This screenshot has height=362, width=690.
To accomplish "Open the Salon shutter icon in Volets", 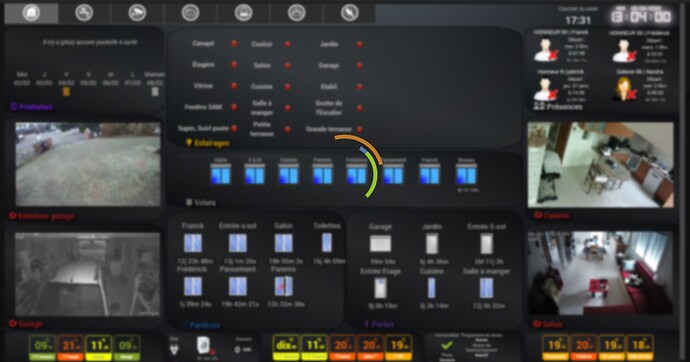I will 220,174.
